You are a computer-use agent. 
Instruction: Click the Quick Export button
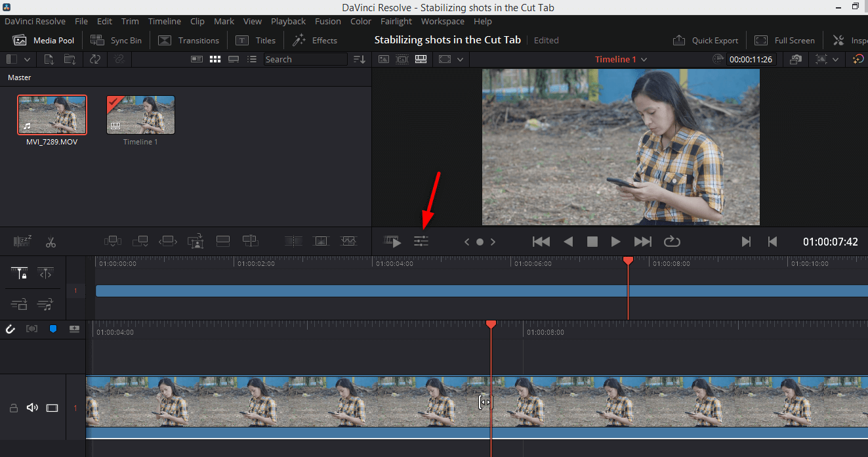click(706, 40)
